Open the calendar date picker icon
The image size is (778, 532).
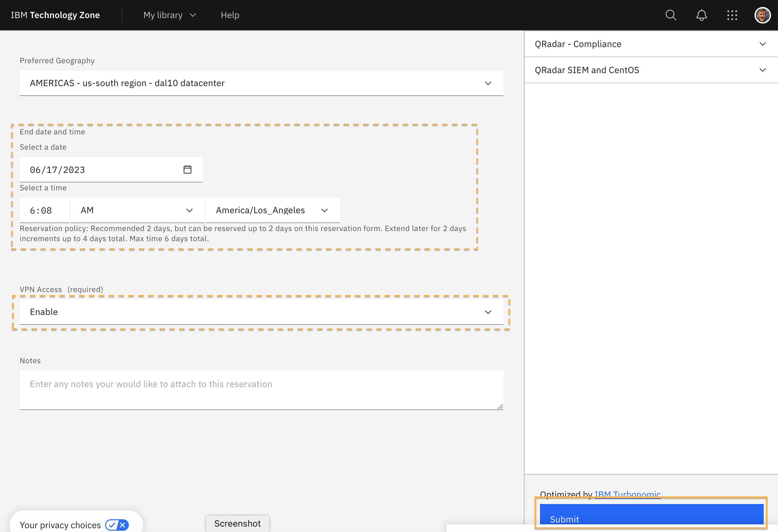point(188,169)
